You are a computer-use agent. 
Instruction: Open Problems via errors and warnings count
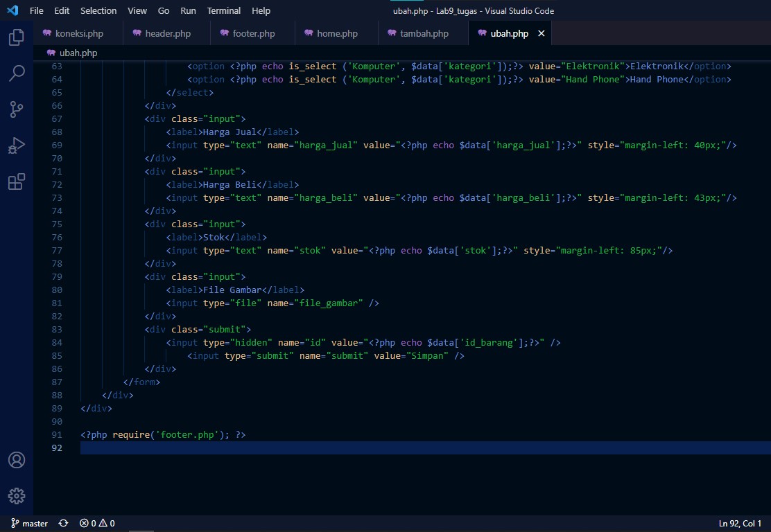click(x=97, y=523)
